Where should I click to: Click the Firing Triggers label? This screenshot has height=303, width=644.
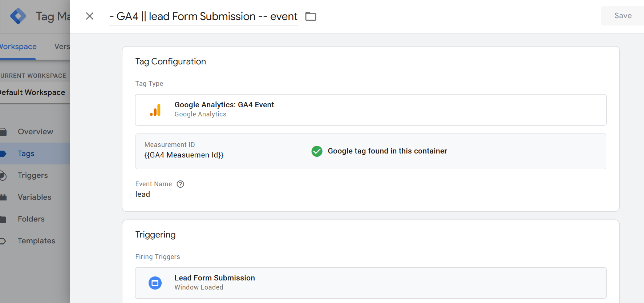coord(158,257)
